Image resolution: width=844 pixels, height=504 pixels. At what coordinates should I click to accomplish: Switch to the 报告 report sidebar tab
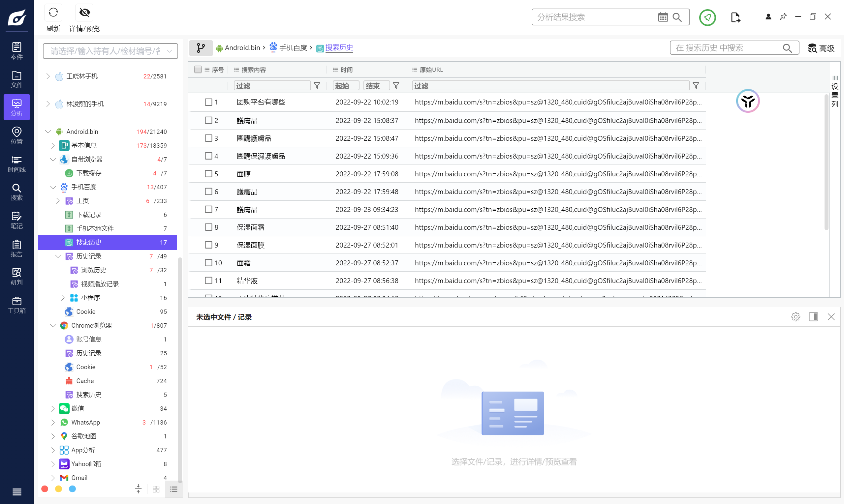click(16, 248)
